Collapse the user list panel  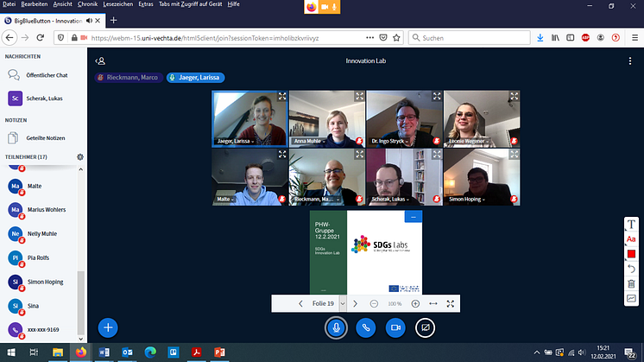pos(101,60)
